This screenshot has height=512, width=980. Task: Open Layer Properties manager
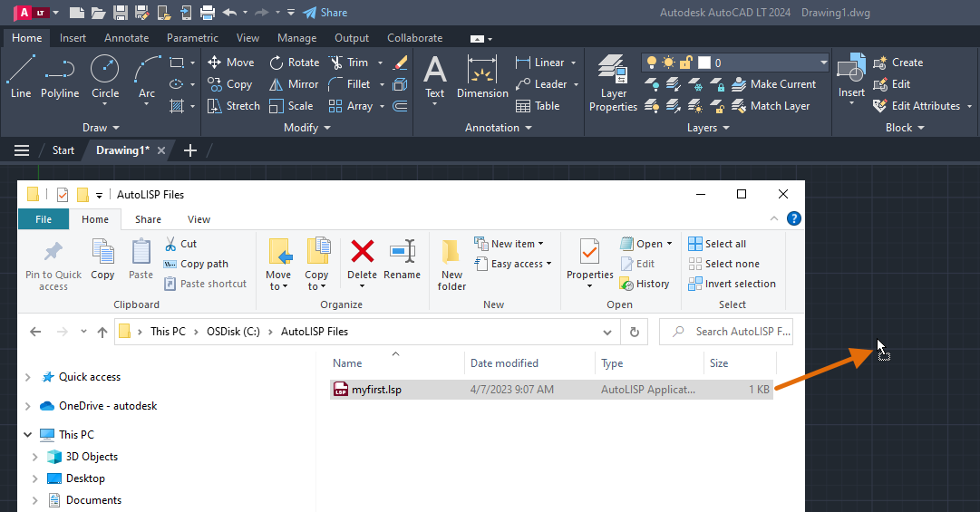(613, 83)
